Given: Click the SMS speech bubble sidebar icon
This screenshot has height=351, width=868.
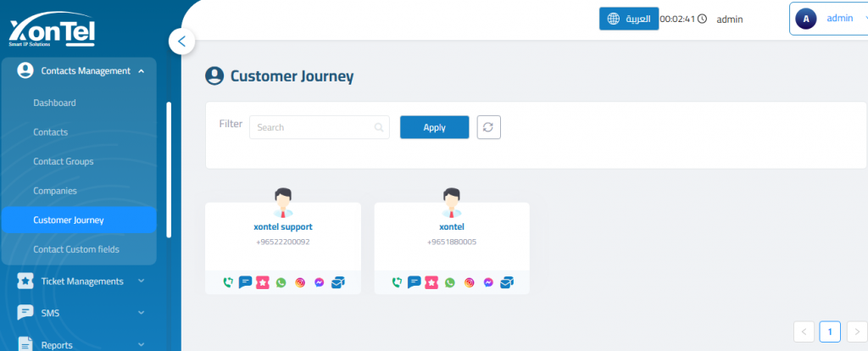Looking at the screenshot, I should coord(25,313).
